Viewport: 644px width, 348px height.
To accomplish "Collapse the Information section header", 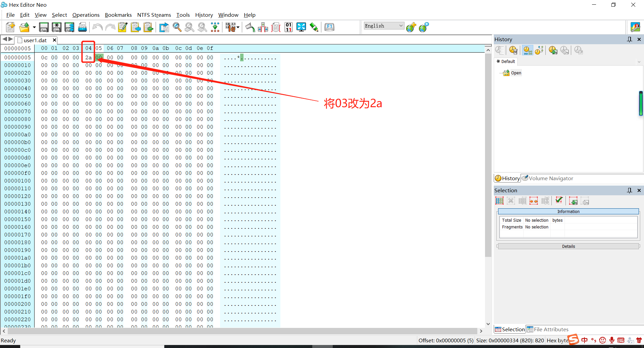I will (x=568, y=212).
